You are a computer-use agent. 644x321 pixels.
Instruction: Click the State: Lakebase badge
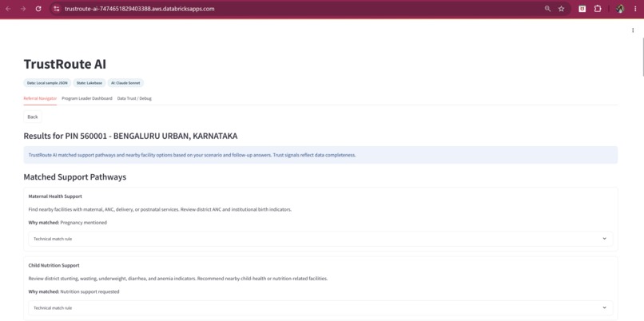[x=89, y=83]
